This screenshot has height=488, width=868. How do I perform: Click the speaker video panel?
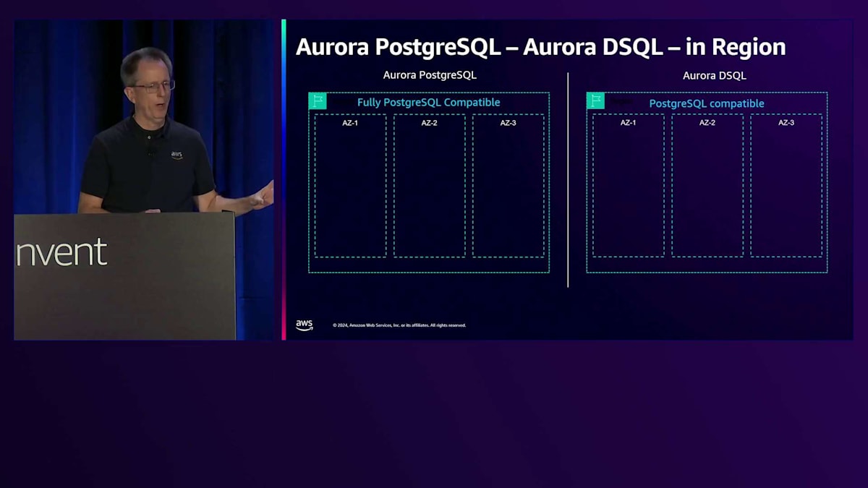click(x=144, y=179)
